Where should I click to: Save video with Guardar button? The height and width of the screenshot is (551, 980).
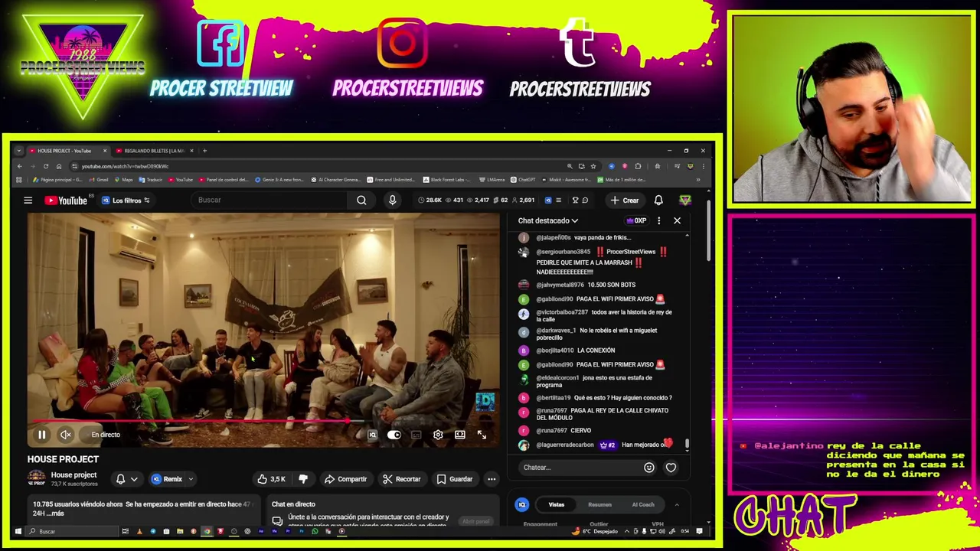point(454,479)
